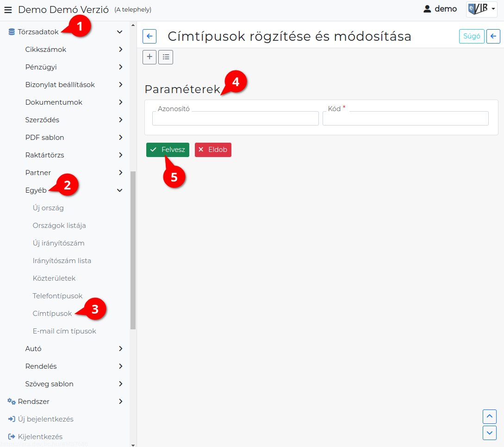This screenshot has height=447, width=504.
Task: Click the Törzsadatok menu label
Action: [x=38, y=32]
